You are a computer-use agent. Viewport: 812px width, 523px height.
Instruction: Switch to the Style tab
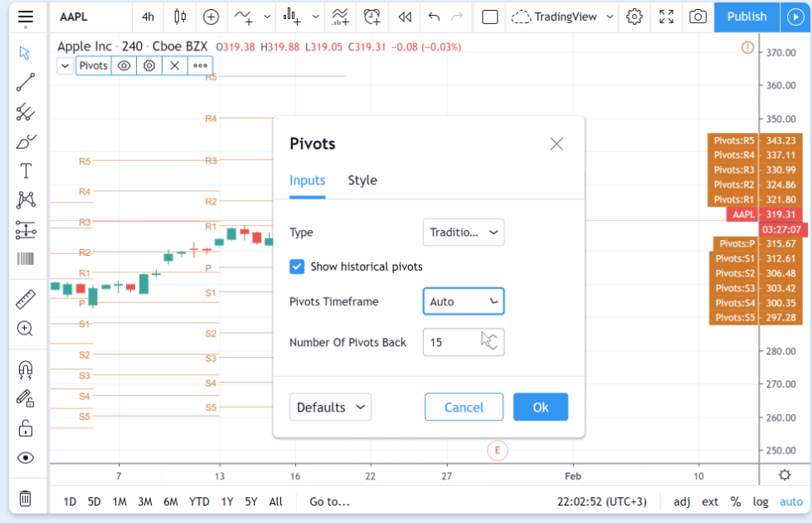[x=362, y=180]
